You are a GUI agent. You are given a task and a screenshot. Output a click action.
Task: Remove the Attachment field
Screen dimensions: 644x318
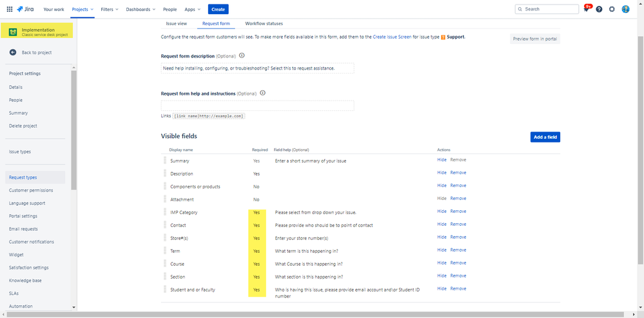[458, 198]
